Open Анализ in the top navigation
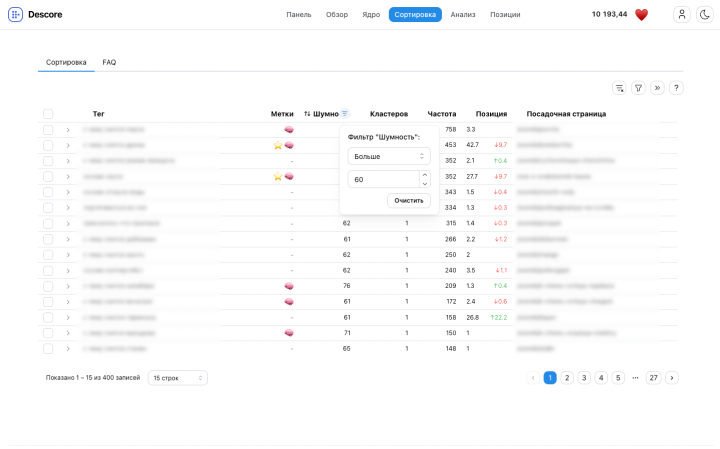The width and height of the screenshot is (720, 449). pos(463,15)
